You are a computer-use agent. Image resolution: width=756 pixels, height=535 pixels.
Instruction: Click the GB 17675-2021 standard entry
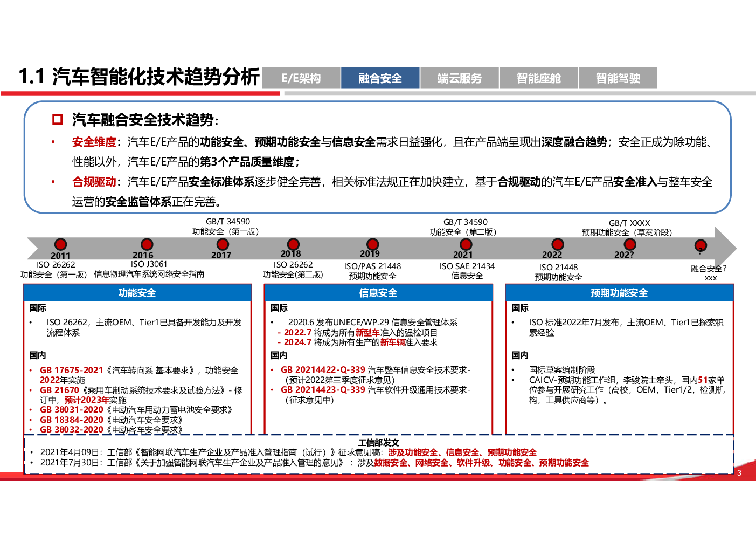[139, 375]
